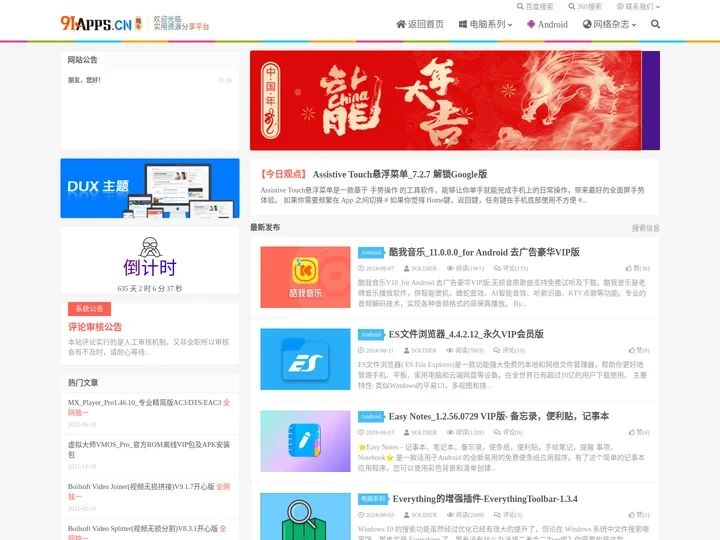This screenshot has width=720, height=540.
Task: Click the Android tag on Easy Notes post
Action: pyautogui.click(x=371, y=416)
